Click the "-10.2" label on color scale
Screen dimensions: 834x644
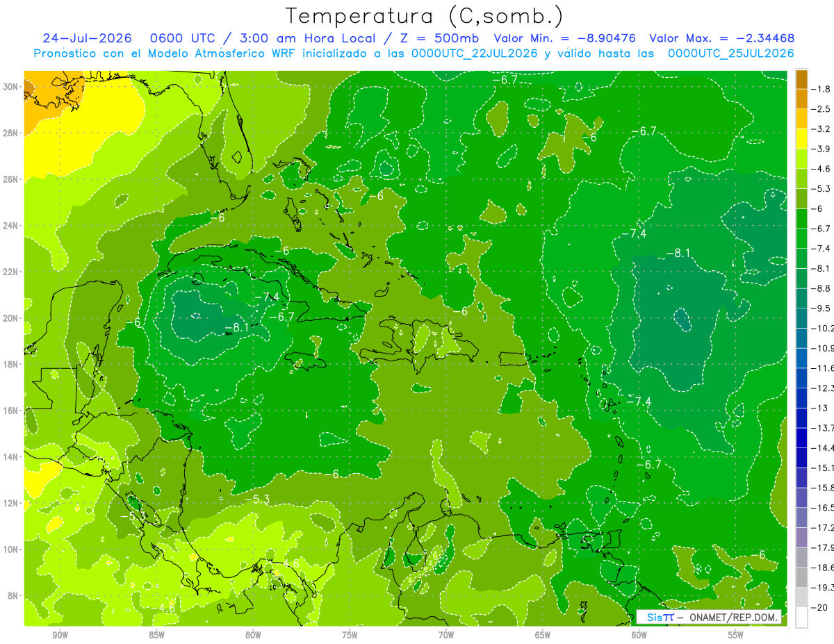(824, 329)
